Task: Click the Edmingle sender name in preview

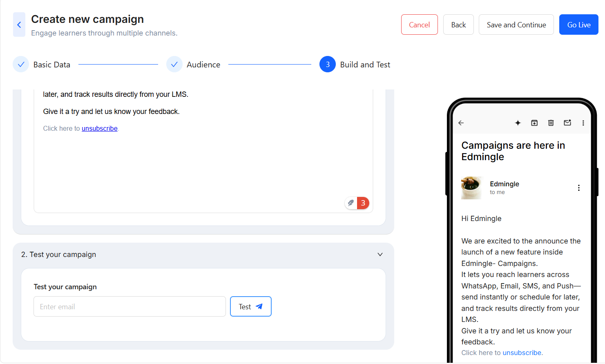Action: coord(505,184)
